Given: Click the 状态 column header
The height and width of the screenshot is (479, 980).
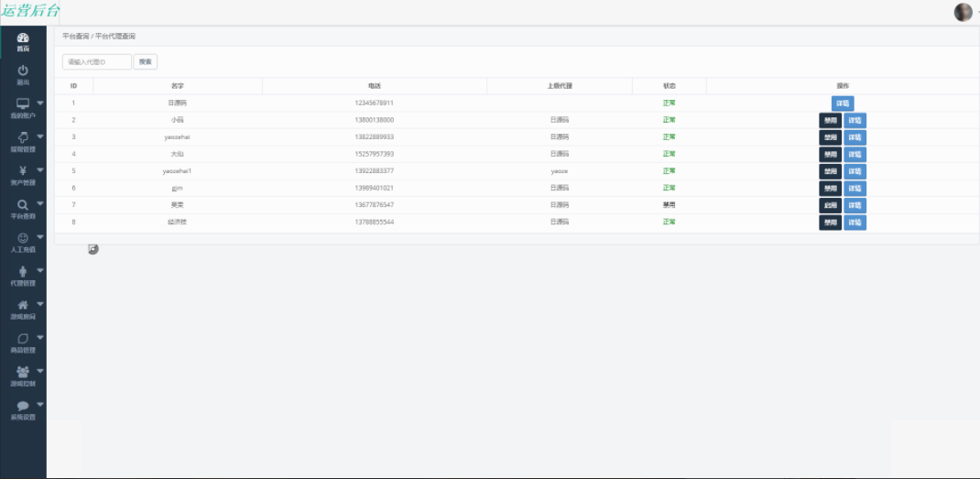Looking at the screenshot, I should (x=670, y=86).
